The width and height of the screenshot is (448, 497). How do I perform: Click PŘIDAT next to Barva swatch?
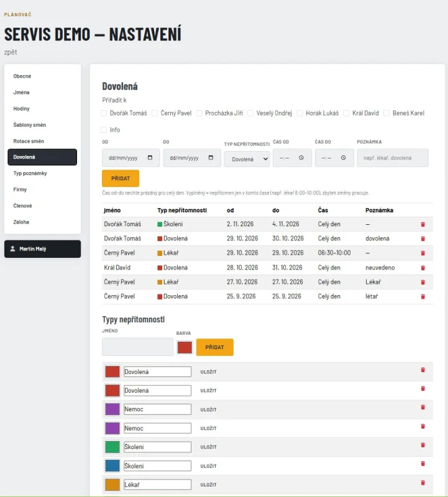[x=214, y=347]
